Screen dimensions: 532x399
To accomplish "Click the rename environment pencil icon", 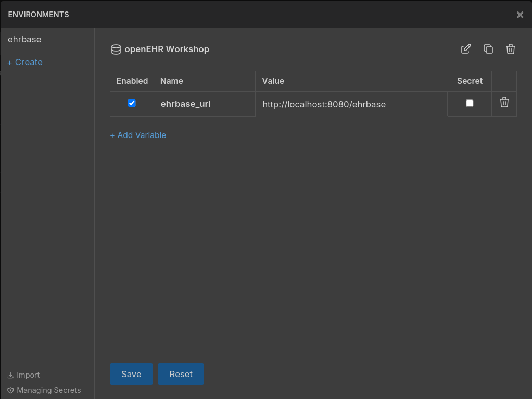I will 466,49.
